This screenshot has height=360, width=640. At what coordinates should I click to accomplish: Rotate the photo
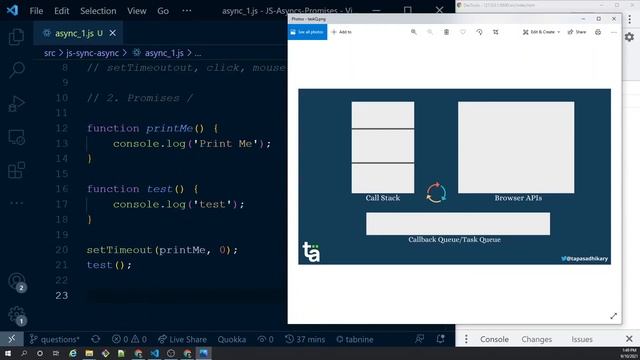pyautogui.click(x=479, y=32)
